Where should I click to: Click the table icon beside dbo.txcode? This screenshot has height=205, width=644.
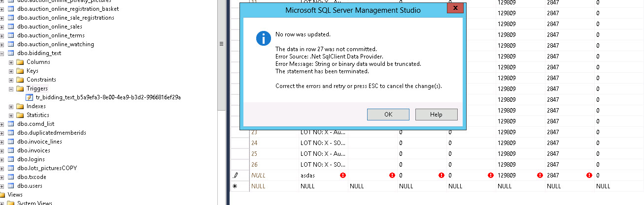(x=11, y=177)
